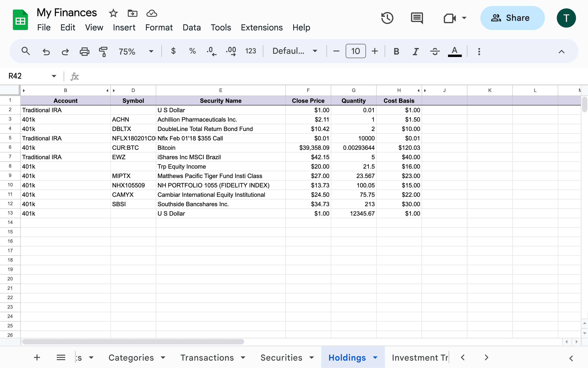Star the My Finances document
588x368 pixels.
113,13
